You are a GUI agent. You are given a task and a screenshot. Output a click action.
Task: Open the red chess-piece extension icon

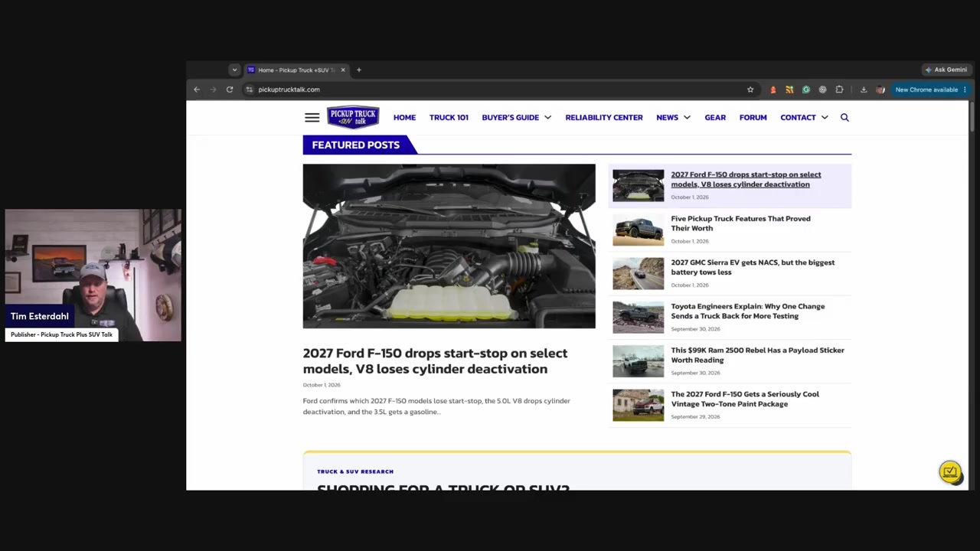tap(773, 90)
